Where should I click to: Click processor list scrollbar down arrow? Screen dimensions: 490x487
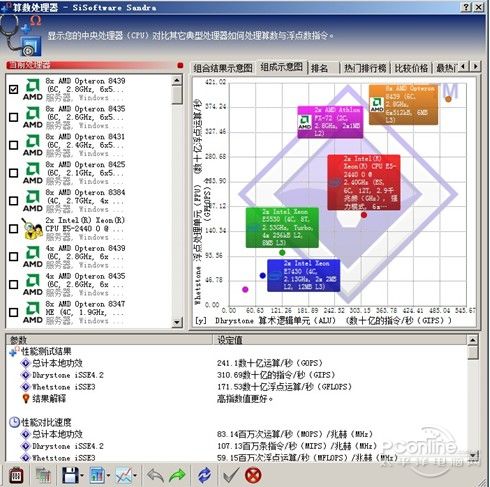point(177,322)
